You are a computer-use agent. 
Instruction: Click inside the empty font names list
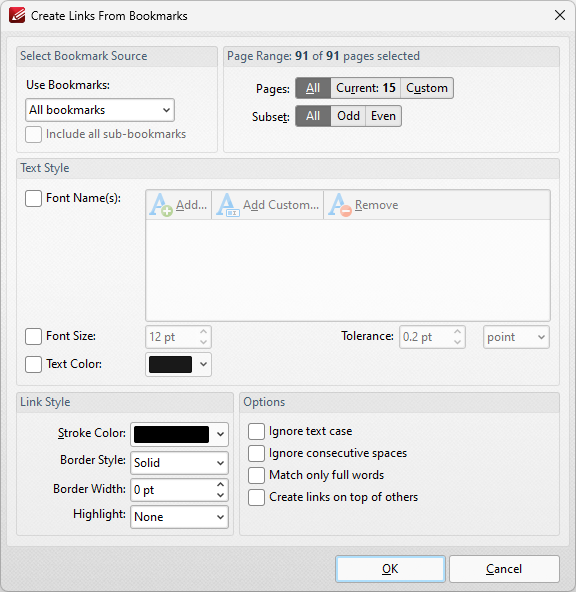348,270
